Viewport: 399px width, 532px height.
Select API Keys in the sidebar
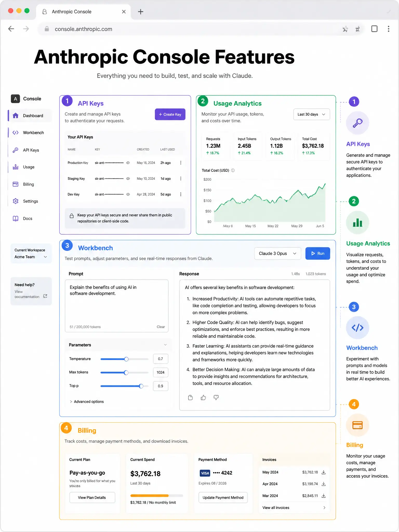[x=30, y=150]
